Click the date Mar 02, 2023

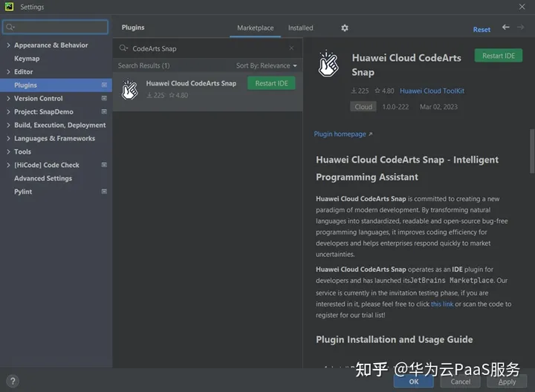[438, 107]
